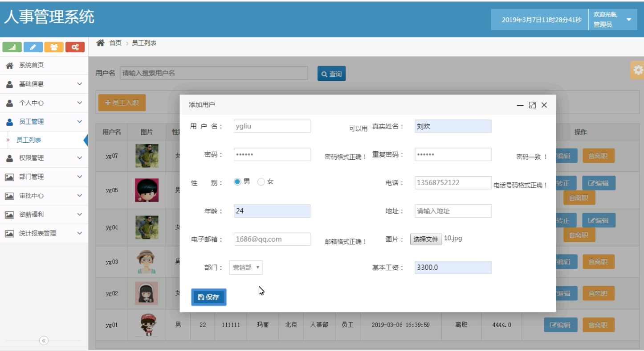Close the 添加用户 dialog

(x=544, y=105)
